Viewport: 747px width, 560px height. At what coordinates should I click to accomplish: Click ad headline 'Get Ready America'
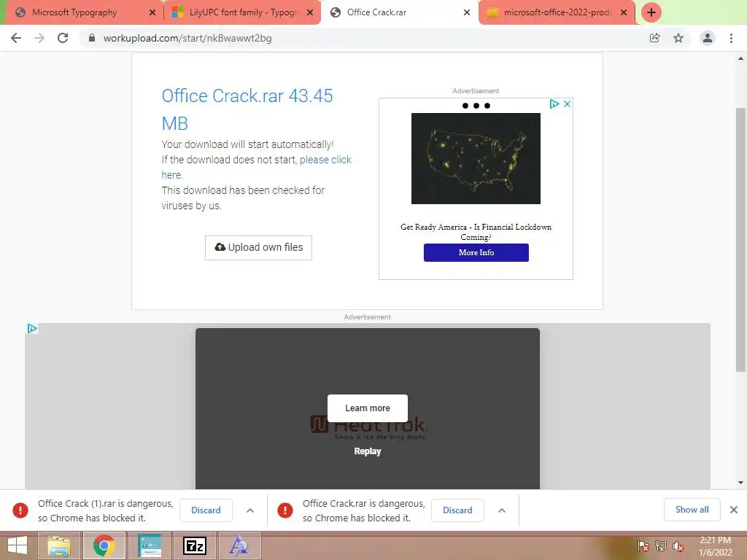coord(476,232)
